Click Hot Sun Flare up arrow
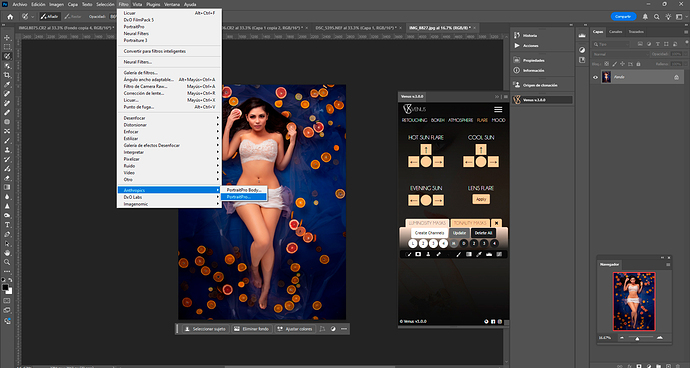690x368 pixels. coord(426,149)
